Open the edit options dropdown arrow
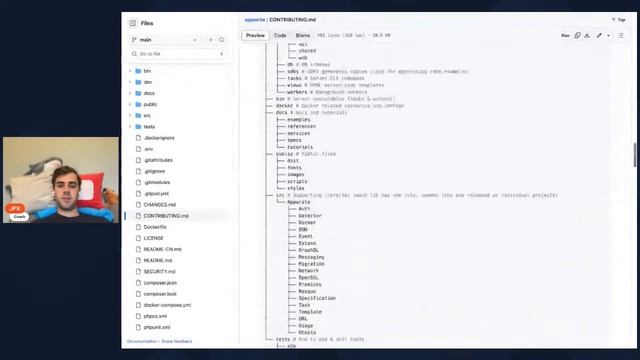 609,36
